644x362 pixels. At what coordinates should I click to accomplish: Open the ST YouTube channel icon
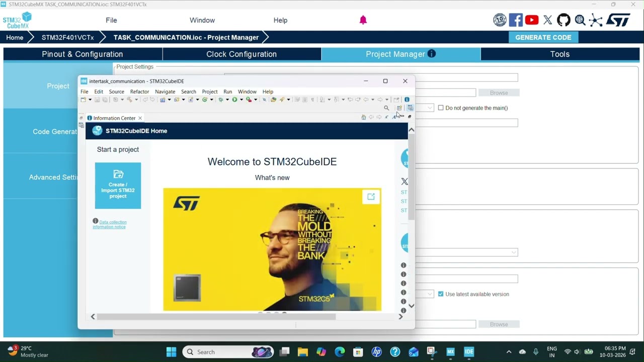tap(532, 20)
